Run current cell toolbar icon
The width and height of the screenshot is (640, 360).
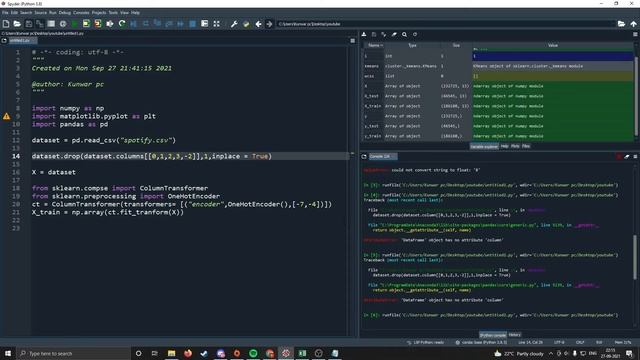click(x=86, y=24)
